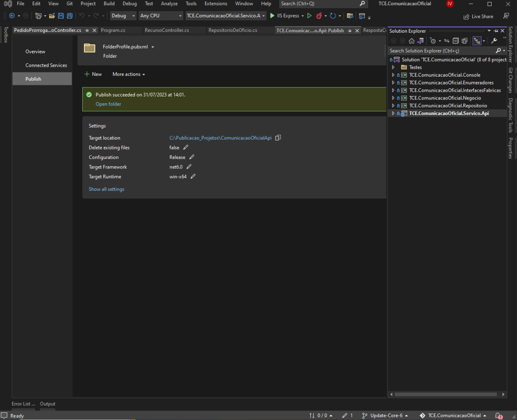The height and width of the screenshot is (420, 517).
Task: Click the Solution Explorer Home icon
Action: point(411,41)
